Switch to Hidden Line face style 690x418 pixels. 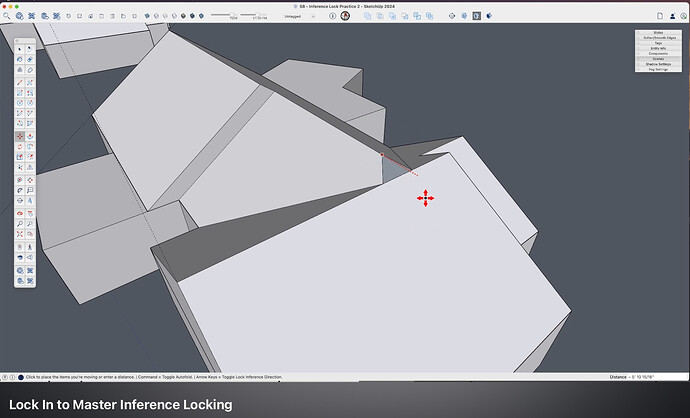[x=174, y=16]
